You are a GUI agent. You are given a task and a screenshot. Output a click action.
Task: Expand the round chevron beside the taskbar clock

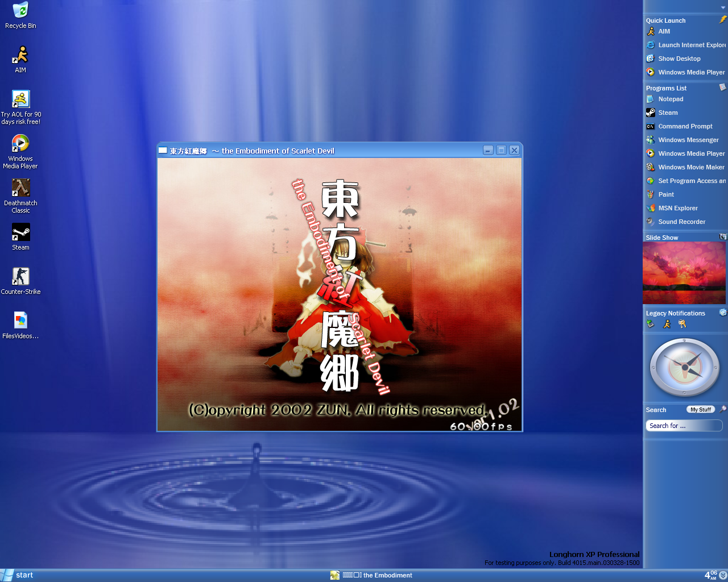pos(723,575)
